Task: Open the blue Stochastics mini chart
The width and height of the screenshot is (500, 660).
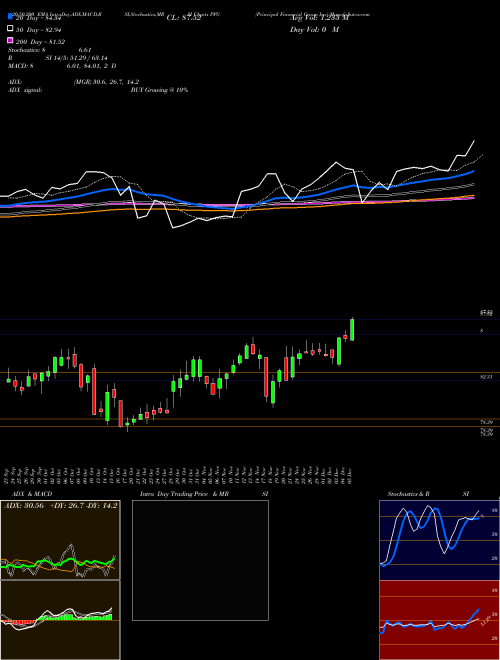Action: (x=439, y=540)
